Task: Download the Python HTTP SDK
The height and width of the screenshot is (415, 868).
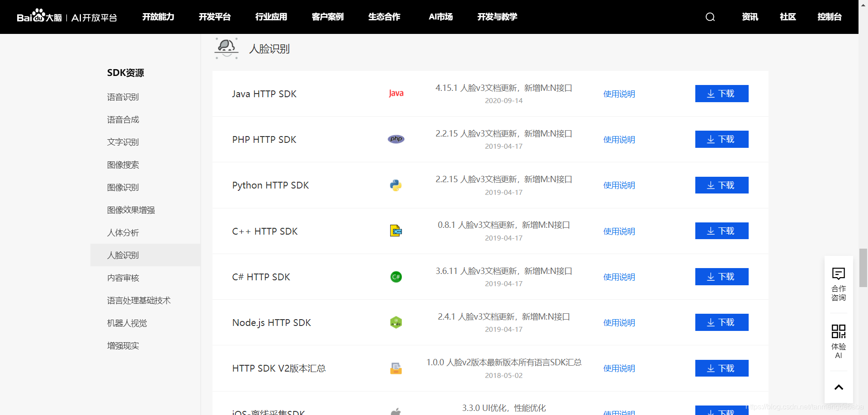Action: [722, 185]
